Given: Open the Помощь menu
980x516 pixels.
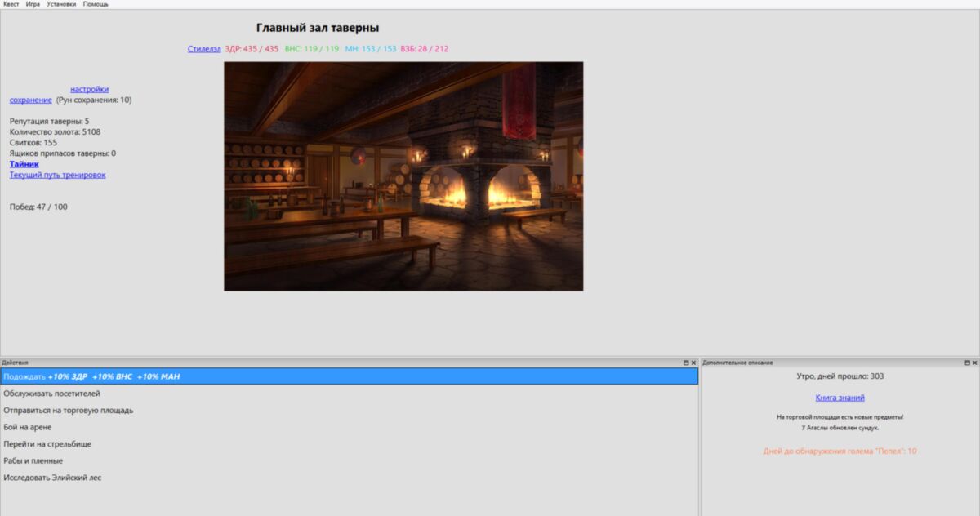Looking at the screenshot, I should pos(96,4).
